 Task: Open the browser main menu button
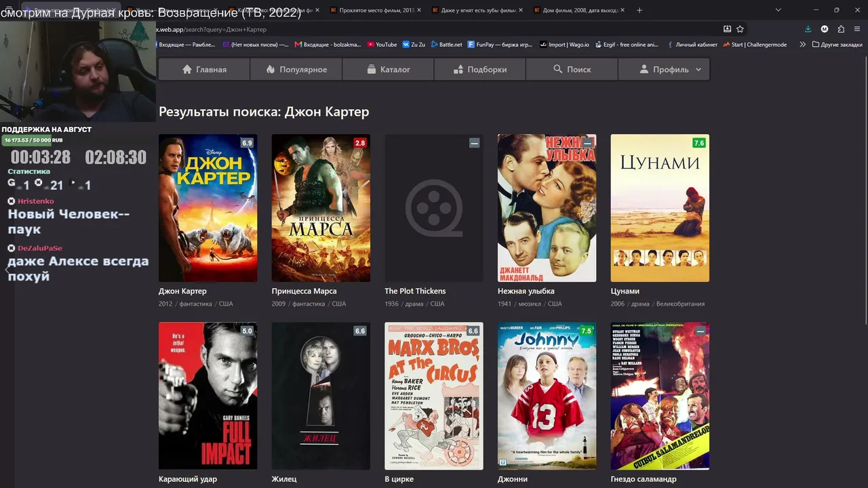(857, 29)
